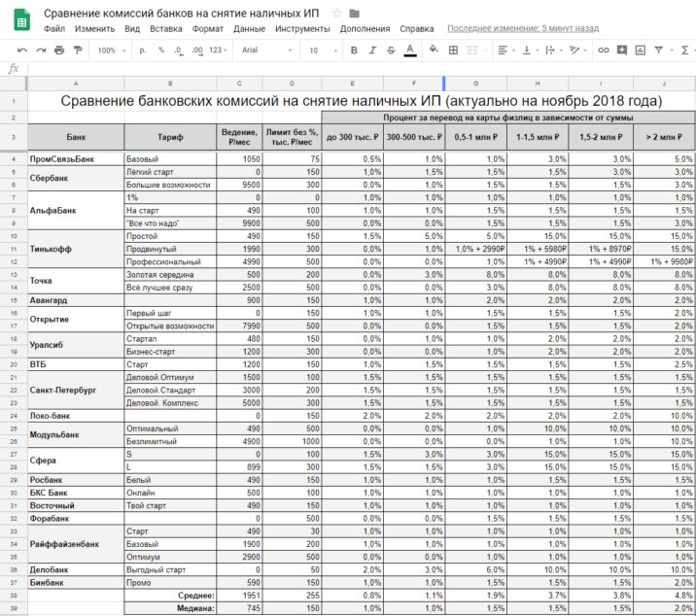Select row 10 header
The image size is (696, 616).
[14, 236]
